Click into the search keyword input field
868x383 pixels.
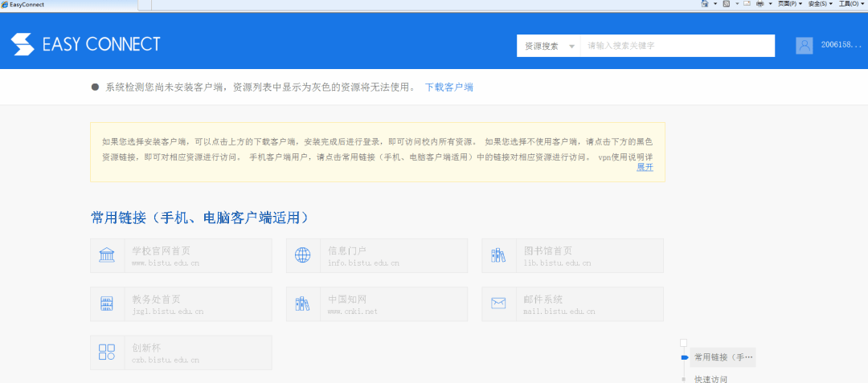(x=677, y=47)
